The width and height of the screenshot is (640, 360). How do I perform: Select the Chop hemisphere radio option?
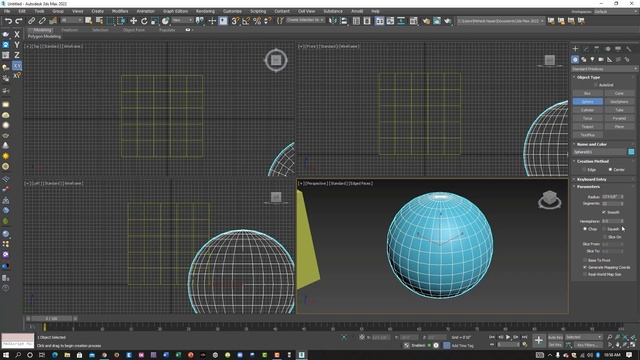585,229
